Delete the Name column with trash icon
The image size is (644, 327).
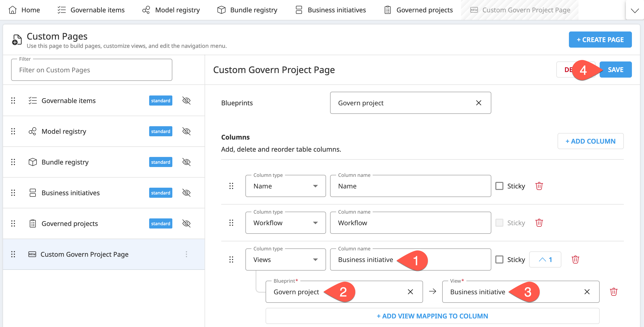tap(539, 186)
